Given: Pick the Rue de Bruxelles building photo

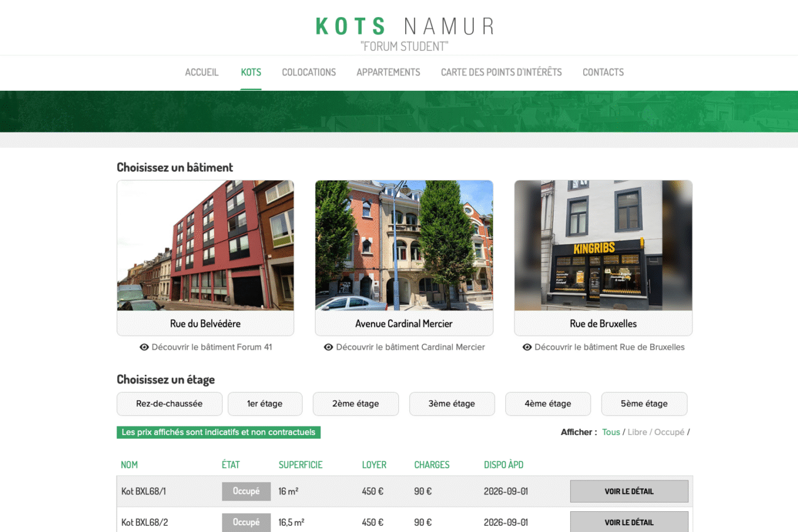Looking at the screenshot, I should (x=603, y=245).
